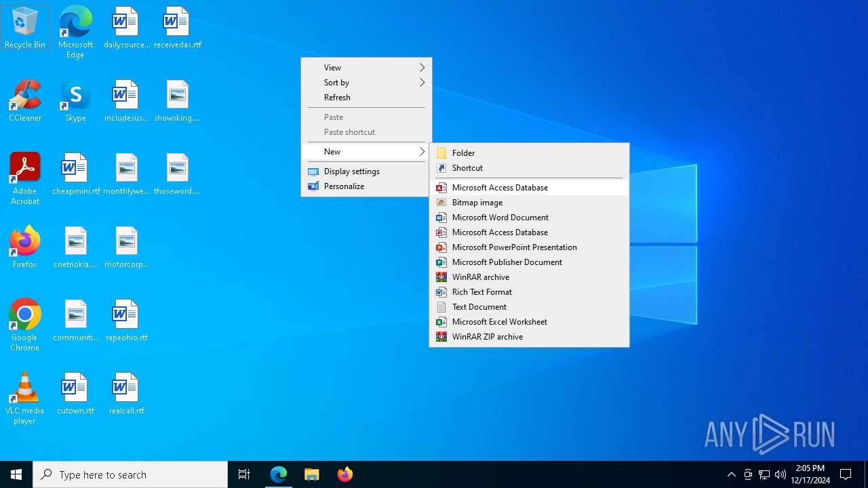Image resolution: width=868 pixels, height=488 pixels.
Task: Show hidden system tray icons chevron
Action: point(731,474)
